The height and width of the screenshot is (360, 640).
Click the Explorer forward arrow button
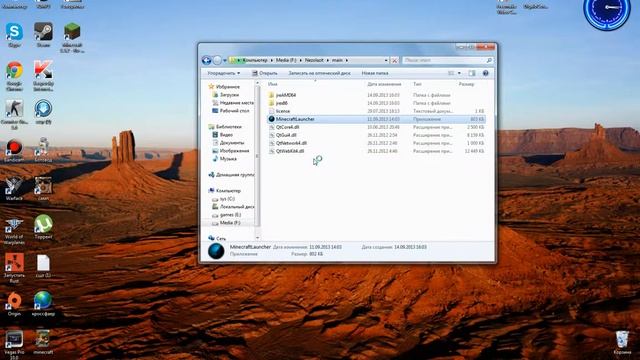[217, 60]
